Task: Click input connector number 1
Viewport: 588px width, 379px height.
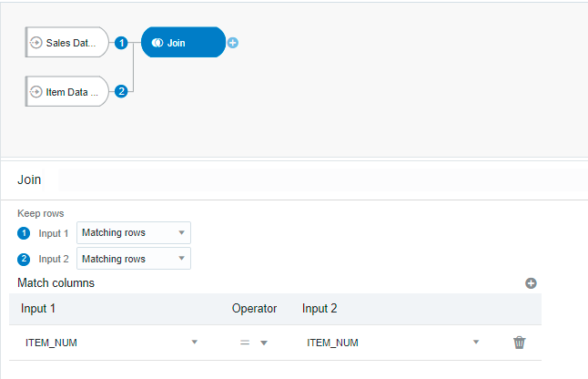Action: click(121, 43)
